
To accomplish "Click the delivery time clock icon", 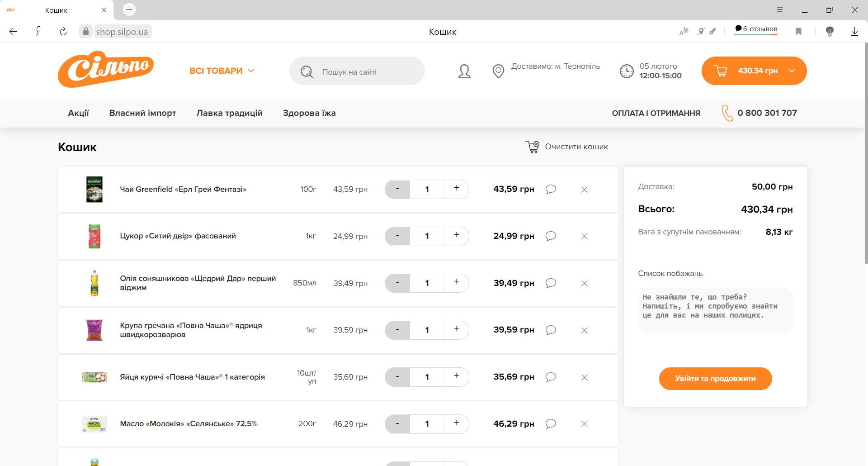I will tap(627, 71).
